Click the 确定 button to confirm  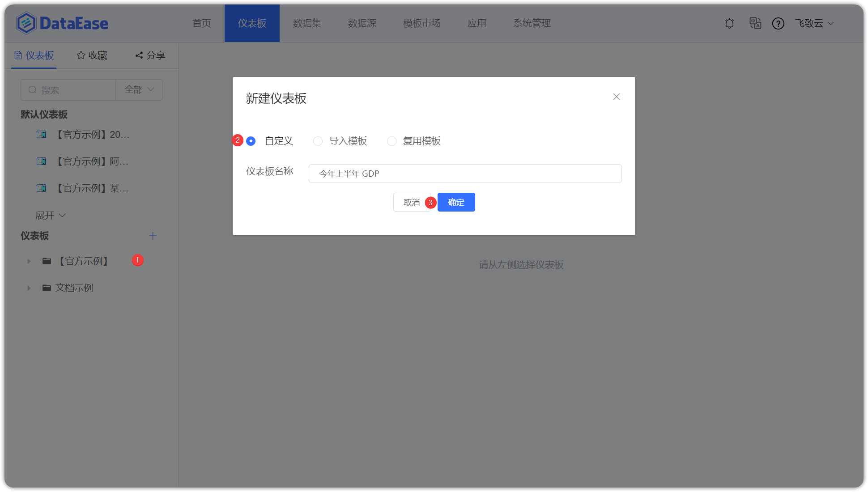tap(456, 202)
